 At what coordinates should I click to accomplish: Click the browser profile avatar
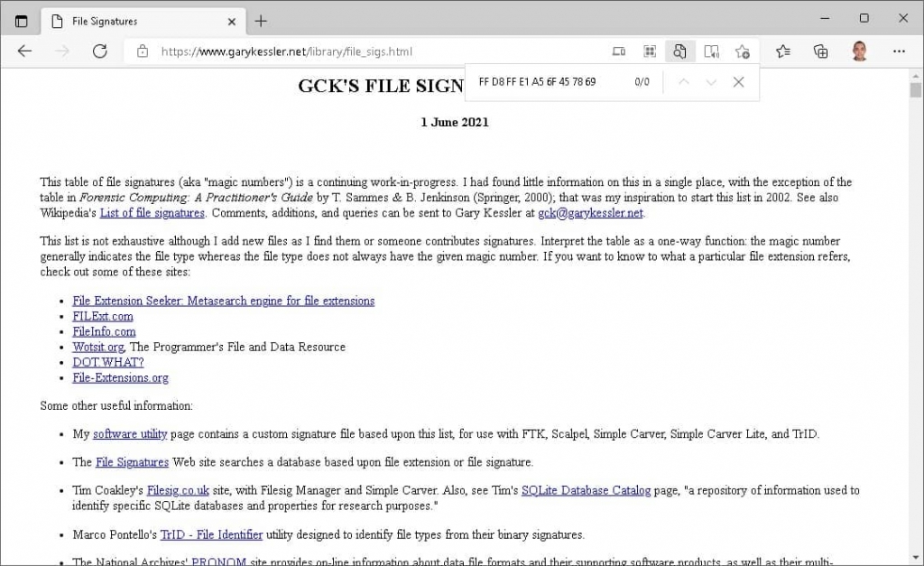[x=860, y=51]
